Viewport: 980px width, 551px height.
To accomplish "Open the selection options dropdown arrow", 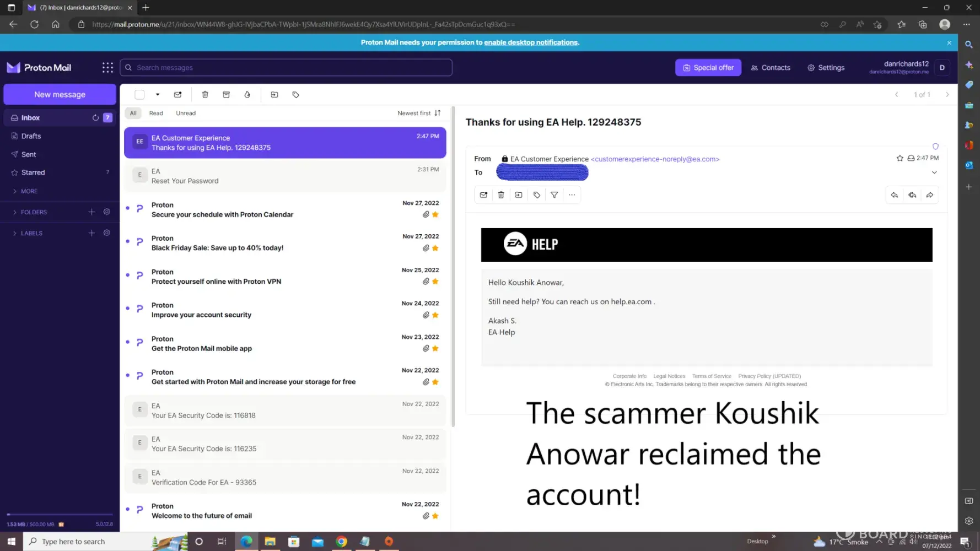I will tap(158, 95).
